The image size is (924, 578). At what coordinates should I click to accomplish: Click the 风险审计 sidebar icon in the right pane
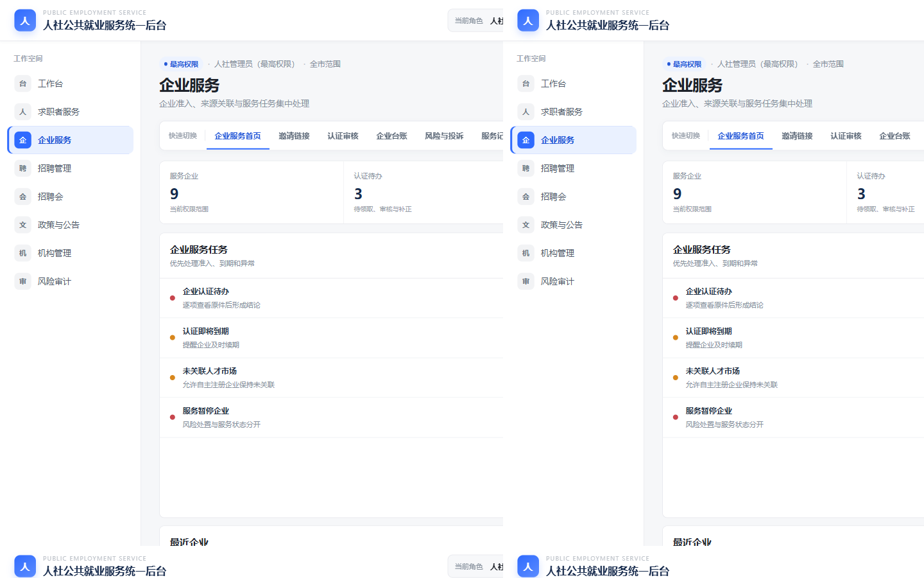click(526, 281)
